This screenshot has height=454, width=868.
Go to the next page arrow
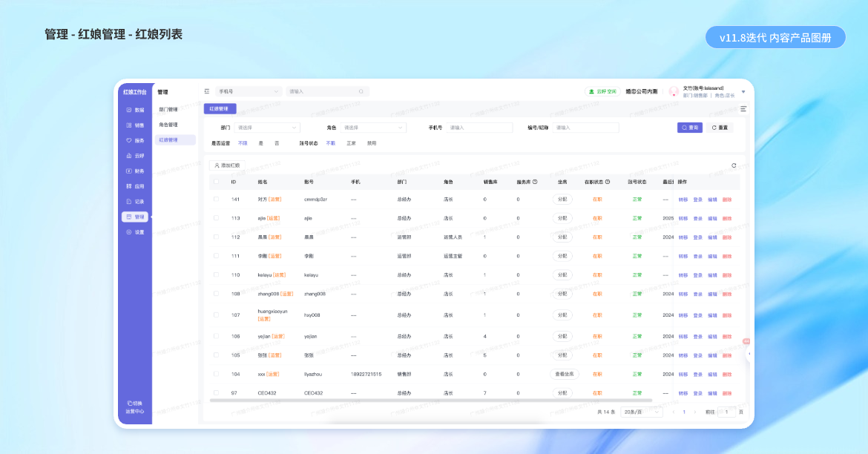[694, 412]
